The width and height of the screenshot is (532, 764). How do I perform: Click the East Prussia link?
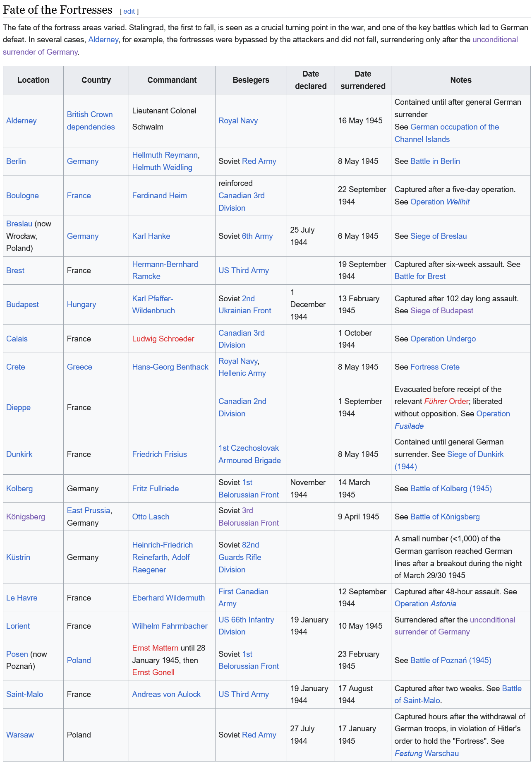(x=89, y=511)
